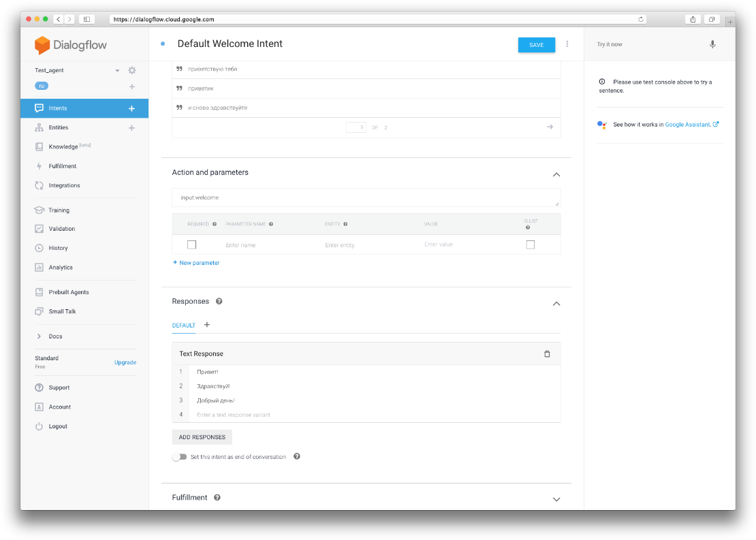This screenshot has width=756, height=540.
Task: Open the Small Talk section
Action: [x=64, y=311]
